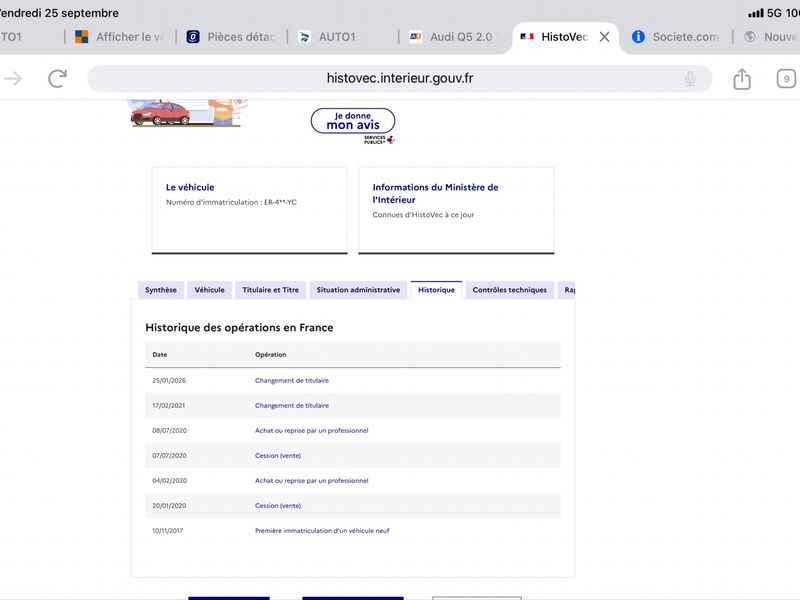Switch to the Audi Q5 2.0 browser tab
This screenshot has height=600, width=800.
[451, 37]
